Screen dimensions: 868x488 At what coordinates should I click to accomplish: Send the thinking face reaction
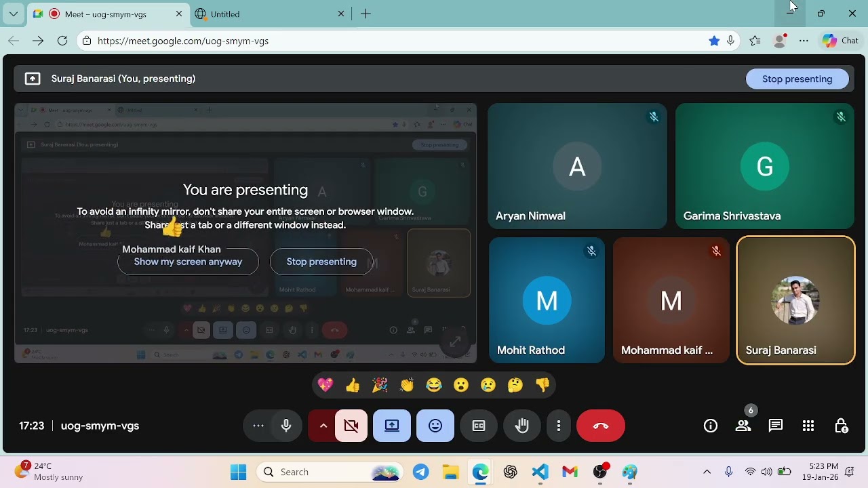point(515,385)
